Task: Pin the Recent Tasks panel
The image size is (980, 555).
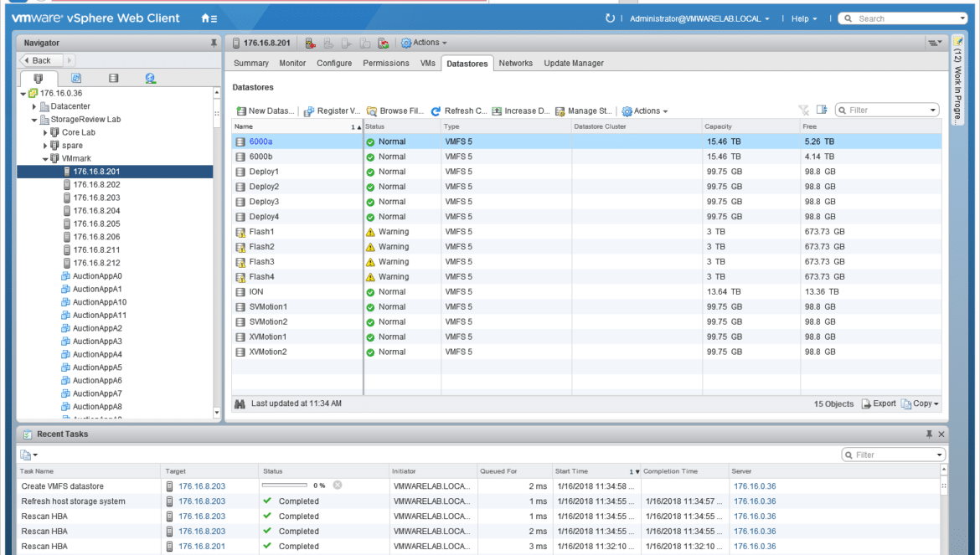Action: point(929,434)
